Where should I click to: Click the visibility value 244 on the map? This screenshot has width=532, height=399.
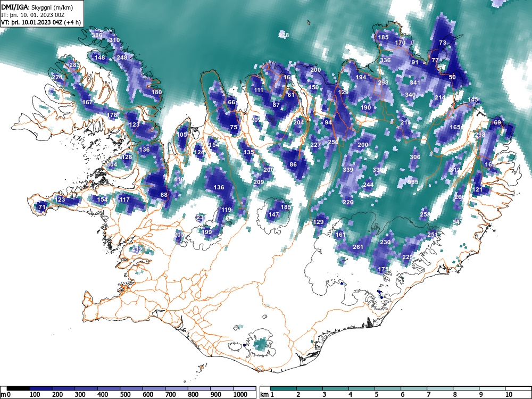(368, 185)
